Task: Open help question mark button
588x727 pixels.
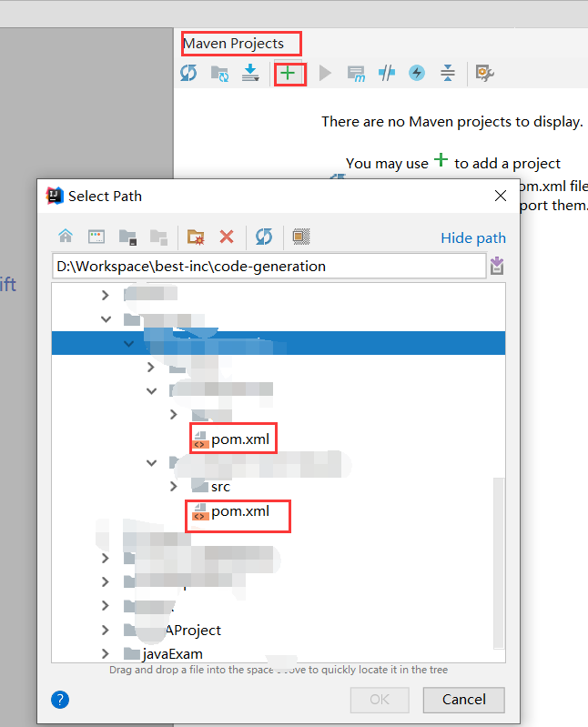Action: pos(60,700)
